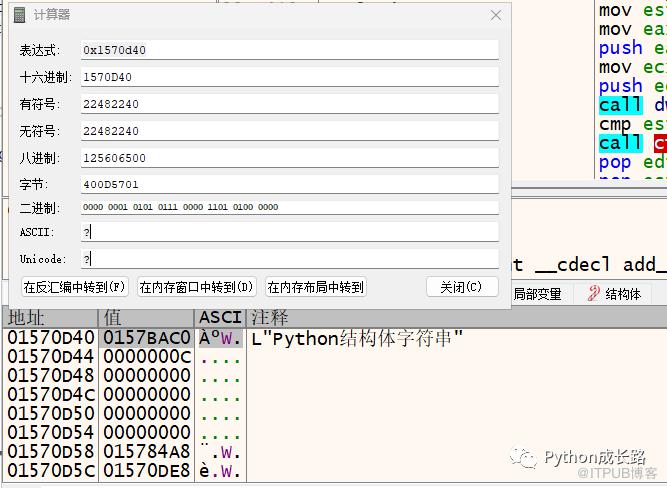Close the 计算器 dialog with X
The image size is (667, 488).
click(495, 15)
